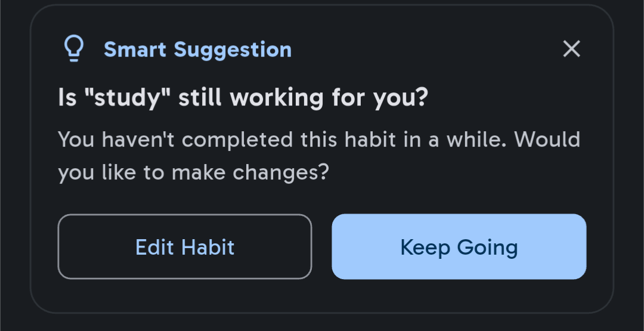The image size is (644, 331).
Task: Click the card's gray description paragraph
Action: click(x=318, y=156)
